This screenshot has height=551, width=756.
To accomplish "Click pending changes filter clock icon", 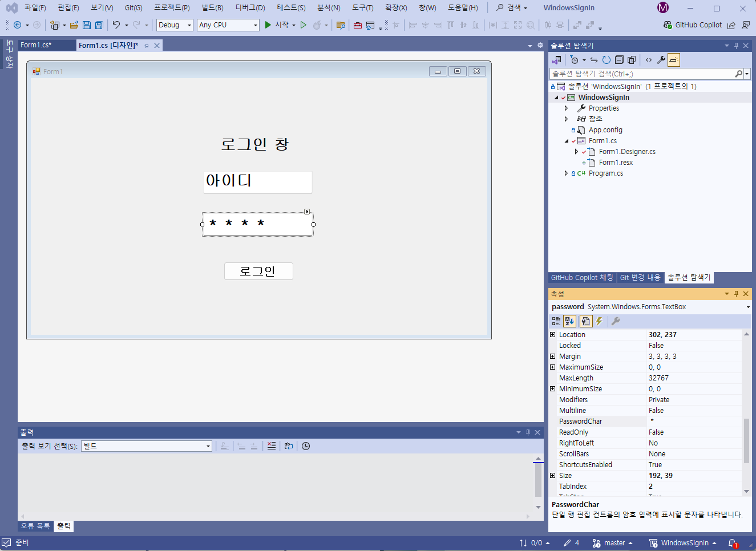I will coord(575,60).
